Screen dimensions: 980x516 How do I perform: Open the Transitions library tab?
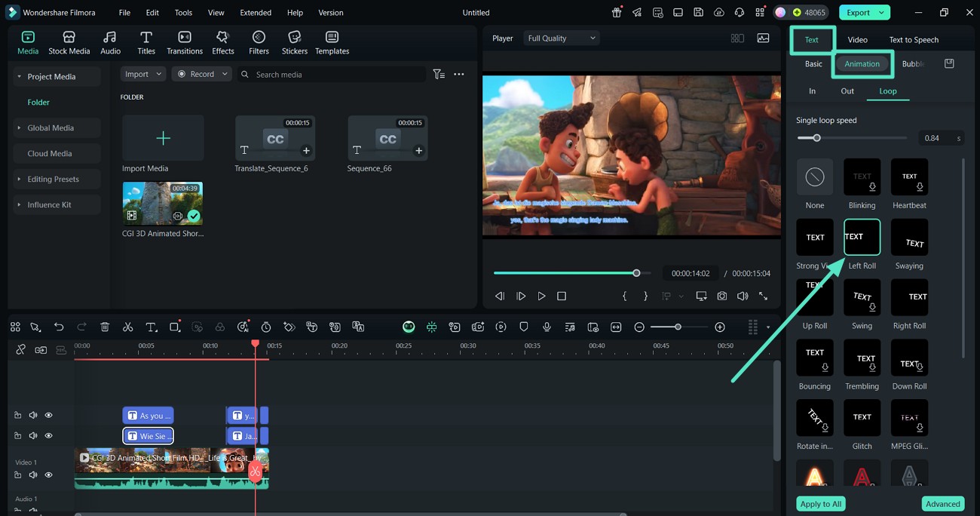point(185,43)
